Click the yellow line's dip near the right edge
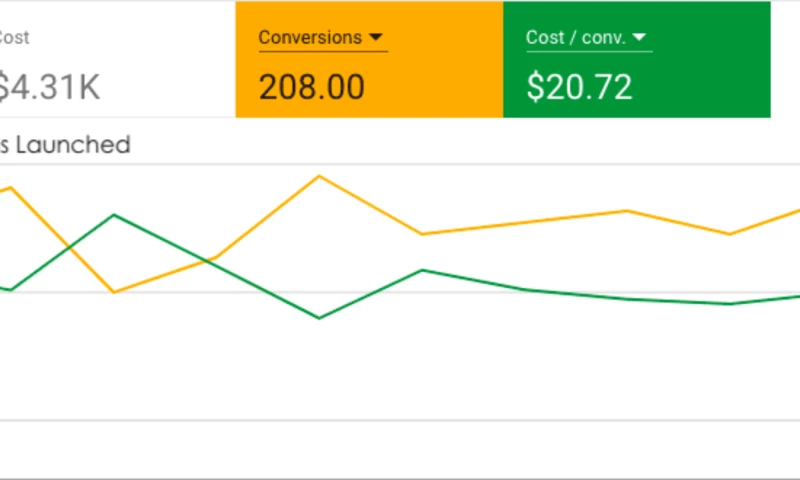Image resolution: width=800 pixels, height=480 pixels. pos(730,234)
